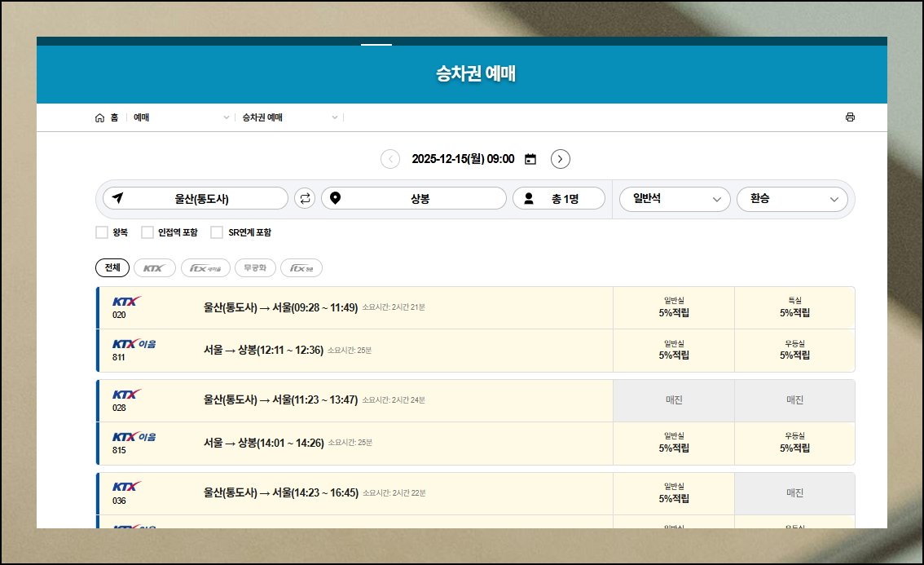Open the calendar date picker icon

(530, 159)
